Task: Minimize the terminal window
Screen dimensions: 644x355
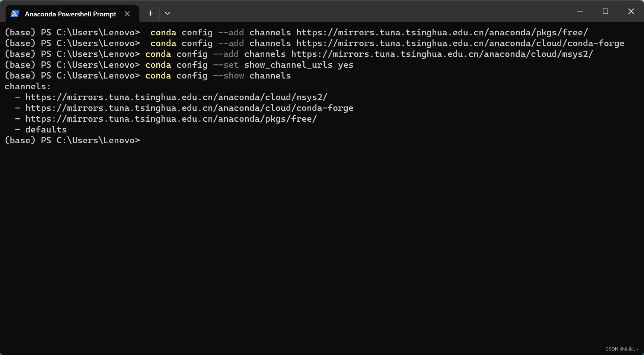Action: pos(580,12)
